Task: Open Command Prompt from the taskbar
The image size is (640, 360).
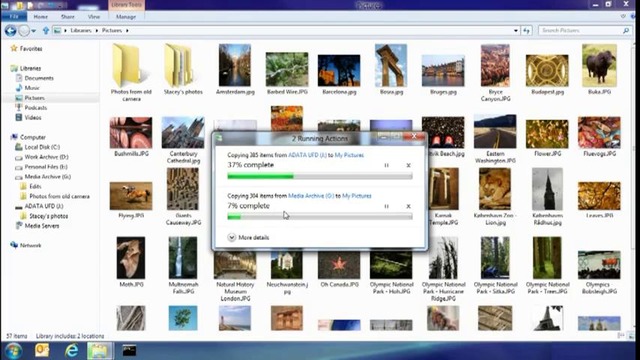Action: pyautogui.click(x=129, y=350)
